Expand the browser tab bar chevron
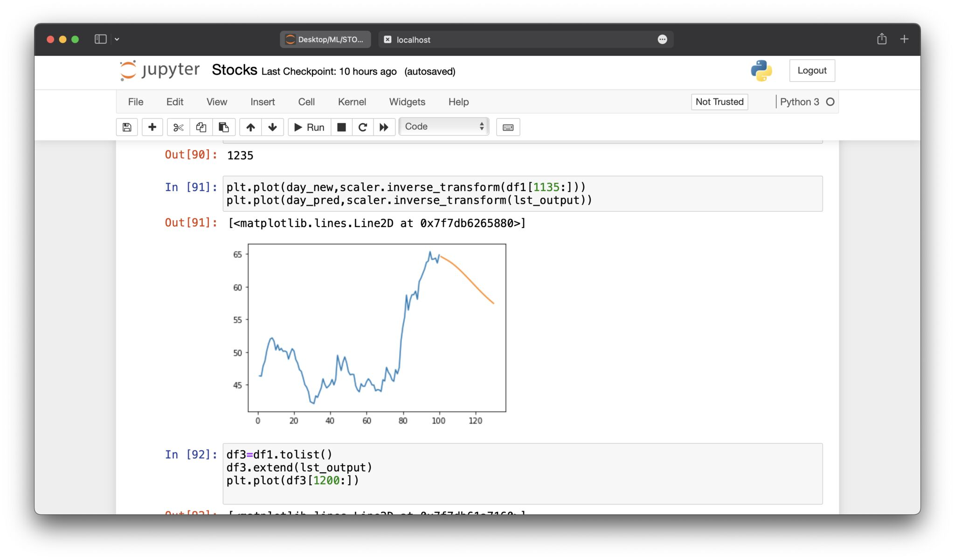955x560 pixels. click(x=117, y=39)
